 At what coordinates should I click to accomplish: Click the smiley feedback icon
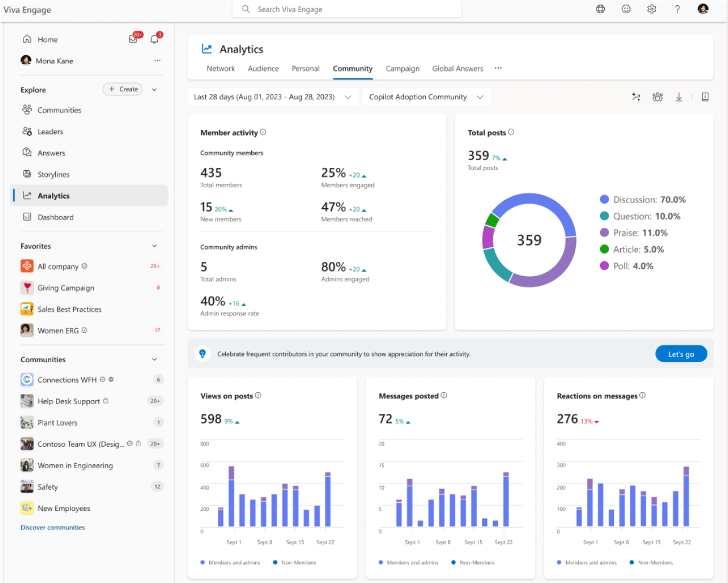point(626,9)
